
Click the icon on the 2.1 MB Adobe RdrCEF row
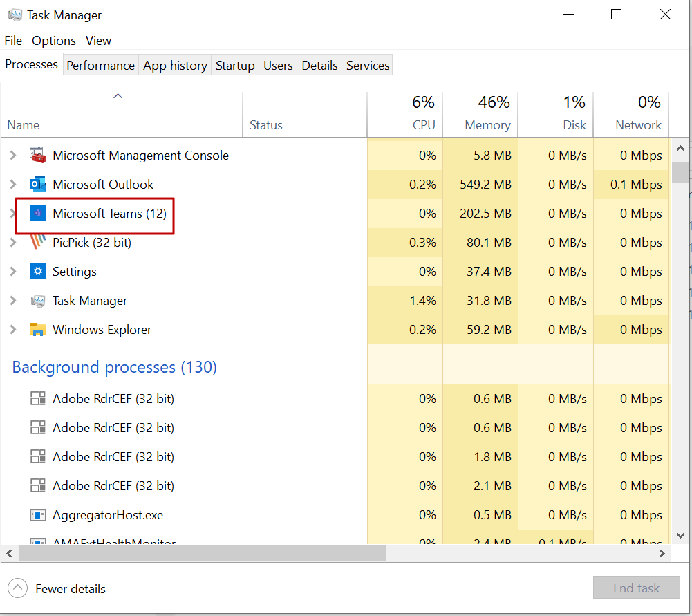tap(38, 485)
